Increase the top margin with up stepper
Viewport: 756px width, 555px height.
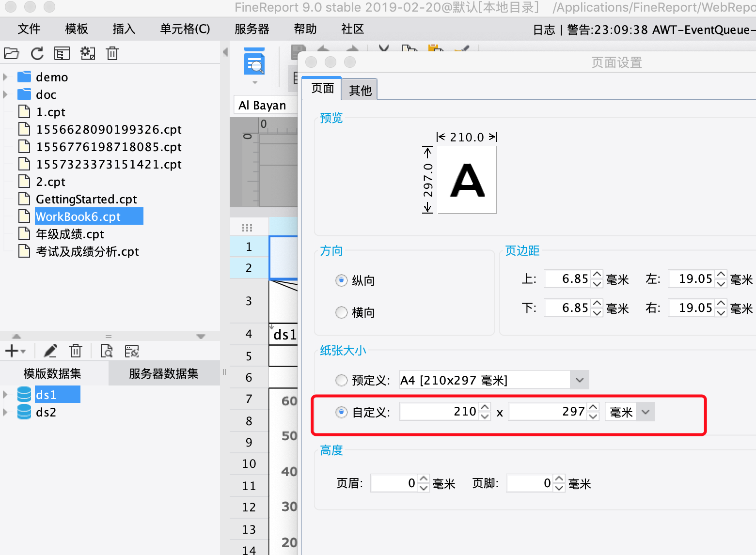(597, 275)
